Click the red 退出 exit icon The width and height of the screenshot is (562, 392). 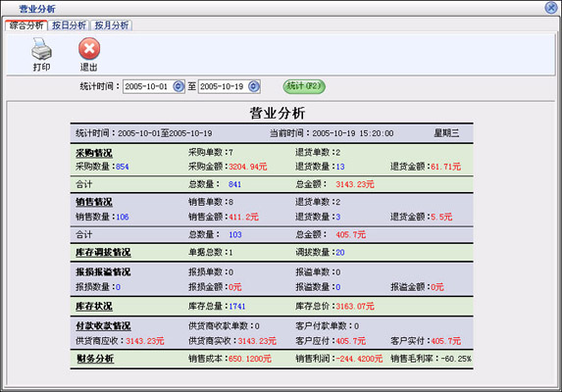pyautogui.click(x=89, y=49)
